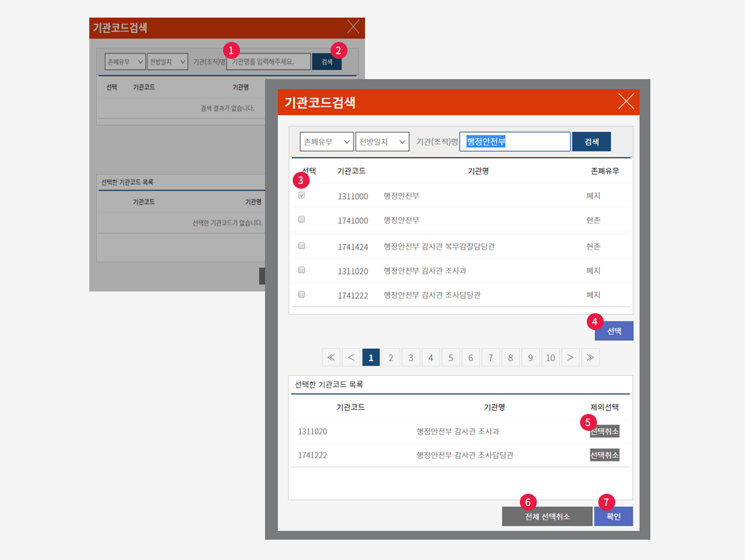Confirm with the 확인 button
Image resolution: width=745 pixels, height=560 pixels.
point(613,517)
